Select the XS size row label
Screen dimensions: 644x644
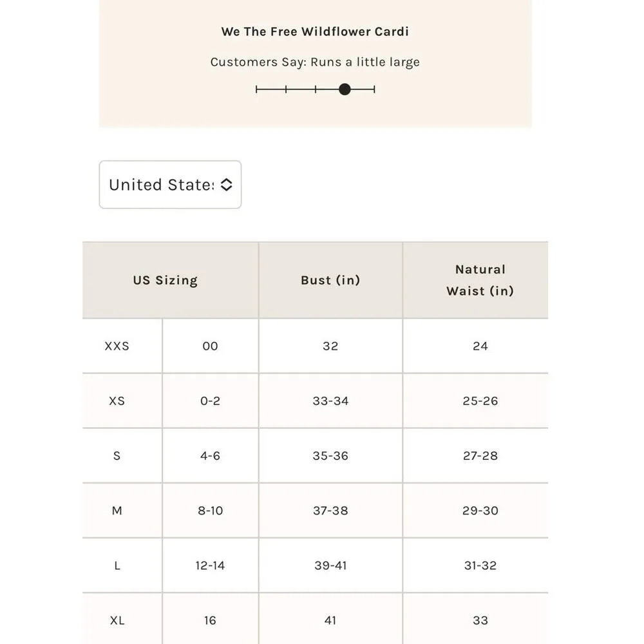point(117,401)
